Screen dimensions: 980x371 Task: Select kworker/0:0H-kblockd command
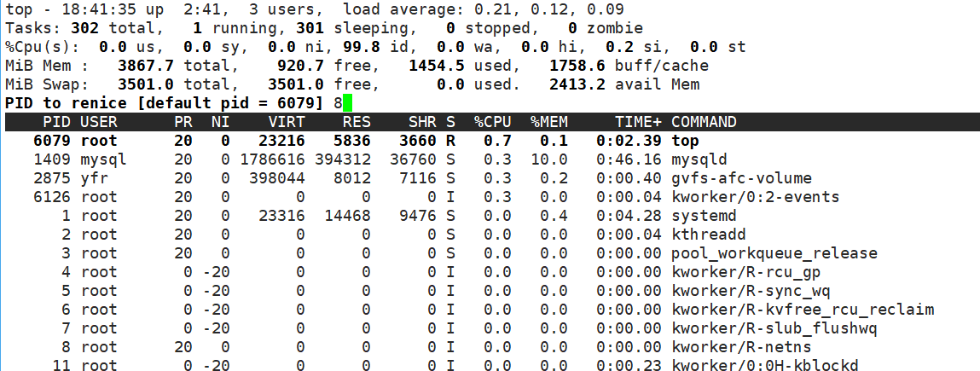764,365
